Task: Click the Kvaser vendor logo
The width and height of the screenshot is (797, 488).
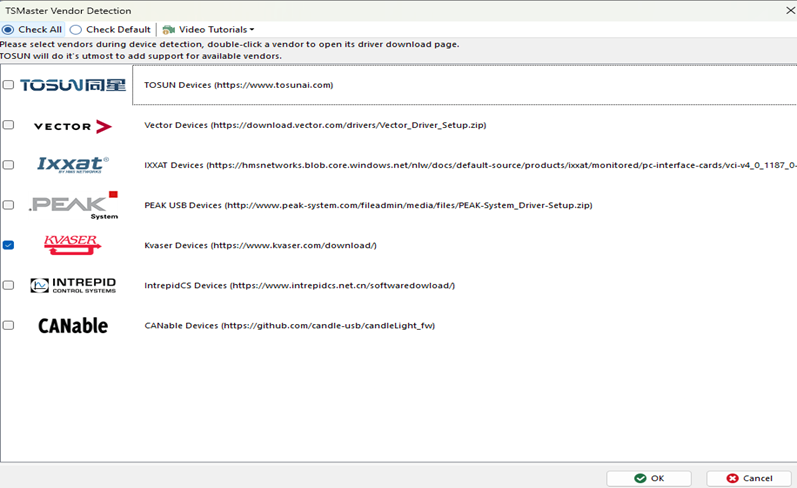Action: (72, 245)
